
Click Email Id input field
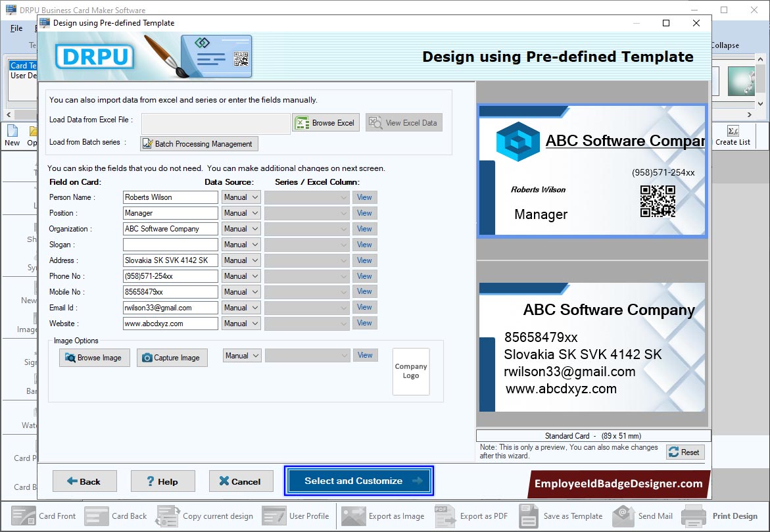170,308
